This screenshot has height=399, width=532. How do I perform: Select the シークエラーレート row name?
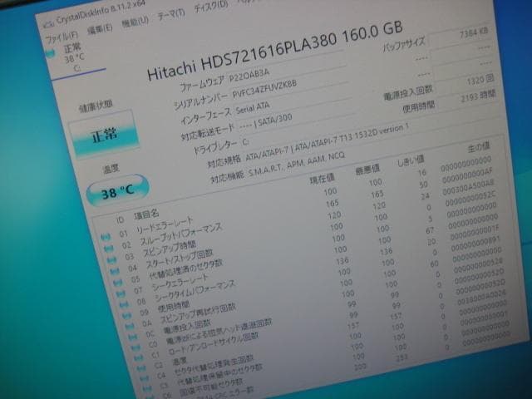click(180, 282)
